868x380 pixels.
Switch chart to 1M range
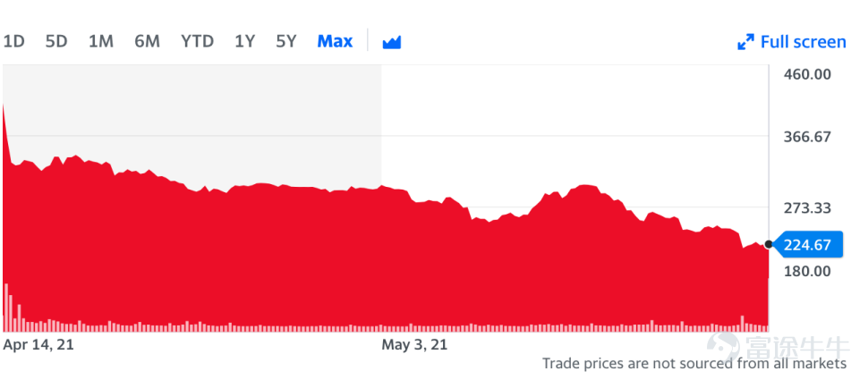pos(101,41)
